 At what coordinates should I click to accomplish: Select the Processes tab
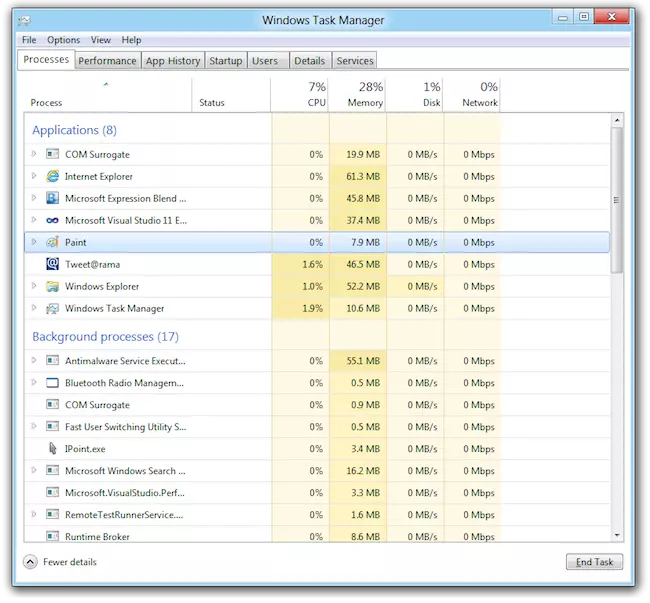46,60
